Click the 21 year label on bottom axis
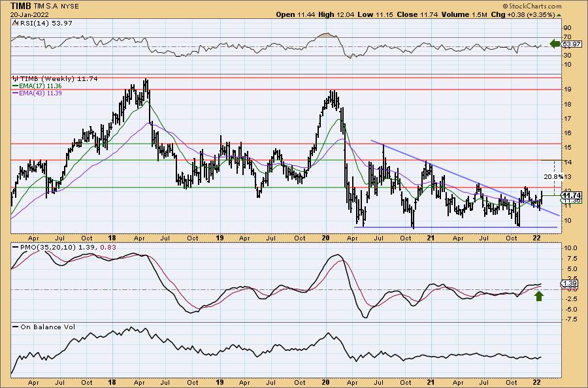This screenshot has width=588, height=388. pos(431,382)
